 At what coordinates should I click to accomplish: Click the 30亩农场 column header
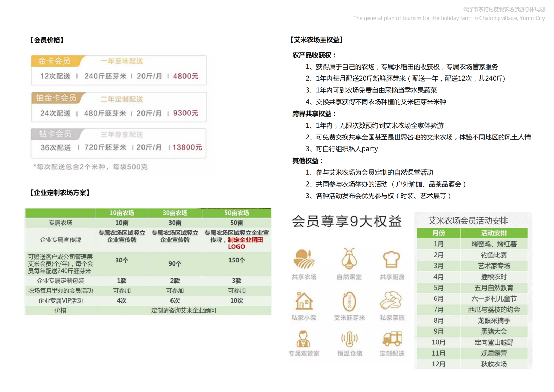pos(175,213)
